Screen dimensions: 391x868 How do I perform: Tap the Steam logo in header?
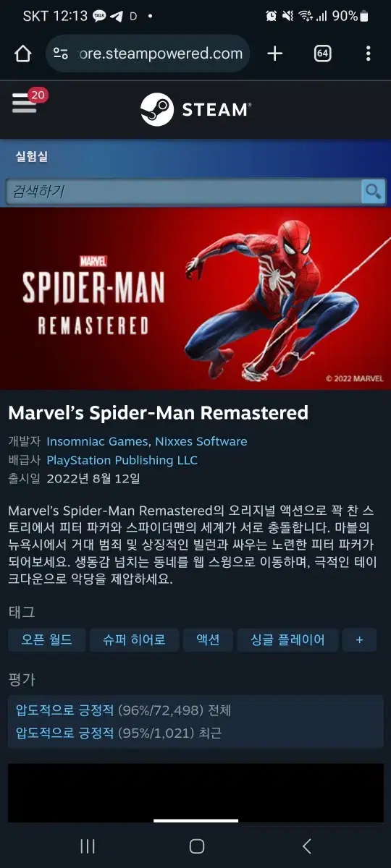click(195, 109)
